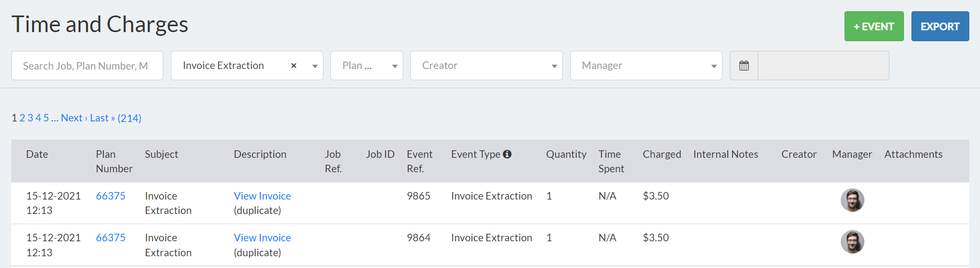980x268 pixels.
Task: Open the Invoice Extraction type dropdown
Action: click(315, 66)
